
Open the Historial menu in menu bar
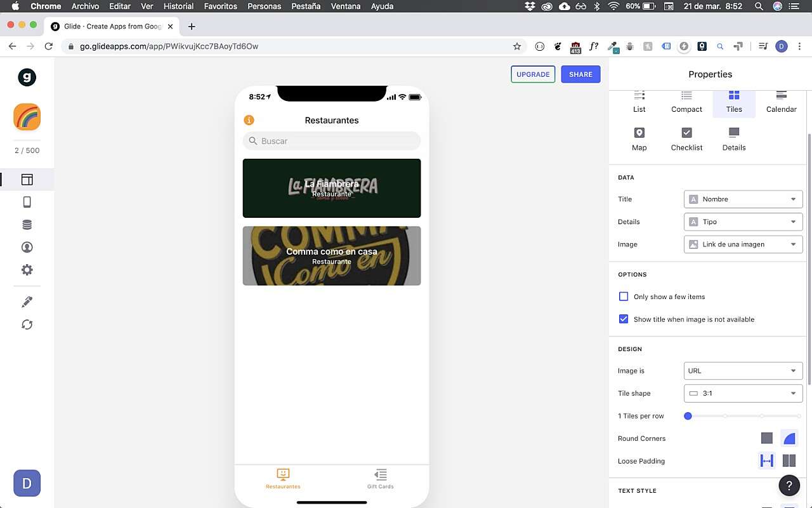point(178,6)
